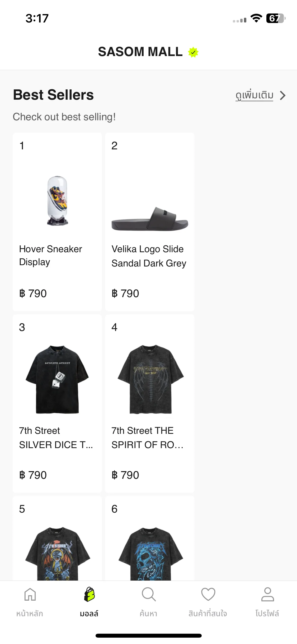297x644 pixels.
Task: Click the ดูเพิ่มเติม see more link
Action: tap(254, 95)
